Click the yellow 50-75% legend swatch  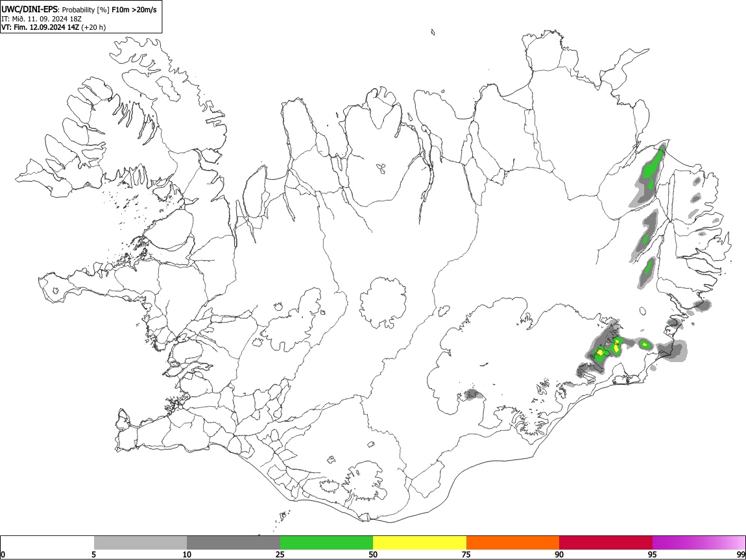point(420,543)
